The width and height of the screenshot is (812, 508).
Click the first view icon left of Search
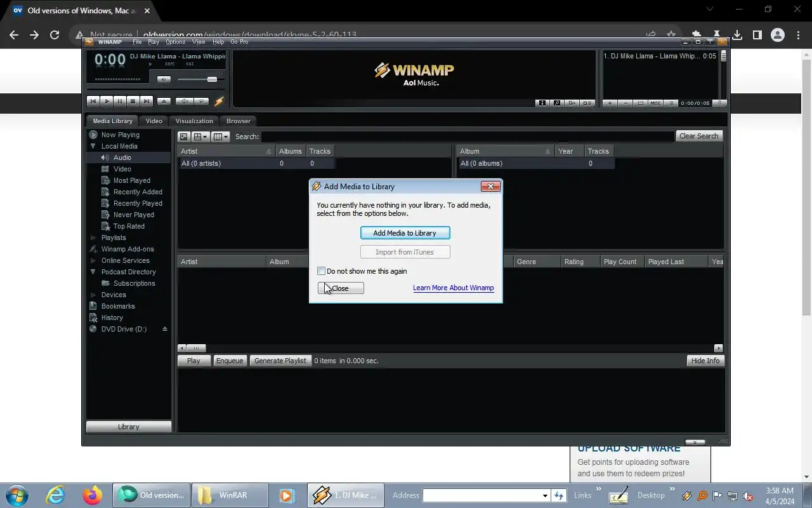click(184, 137)
